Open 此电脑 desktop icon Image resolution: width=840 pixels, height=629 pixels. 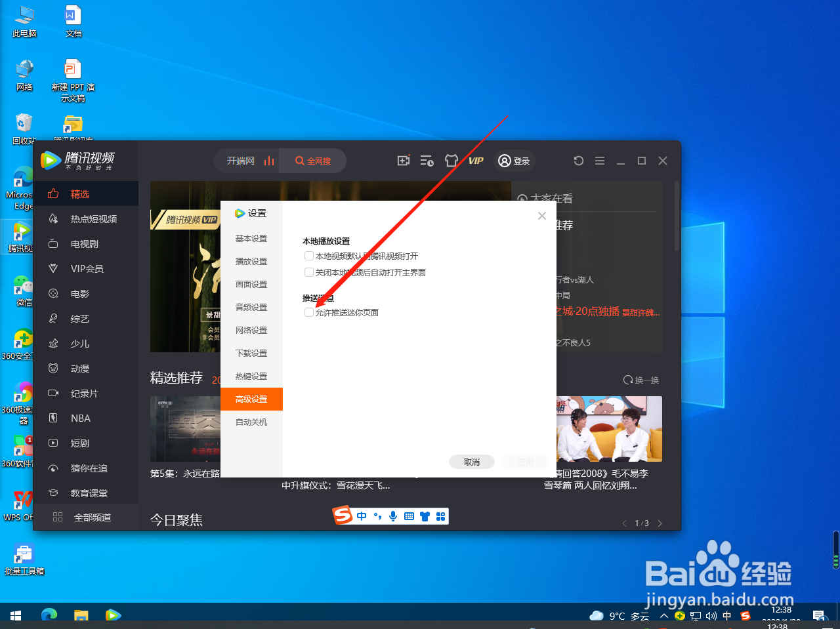24,22
